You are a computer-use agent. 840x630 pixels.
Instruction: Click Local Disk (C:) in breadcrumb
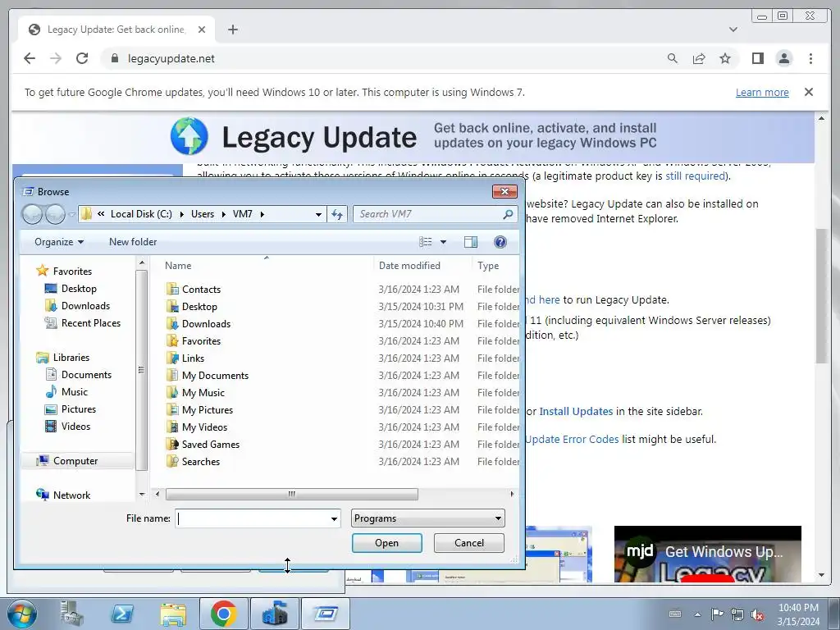(x=141, y=214)
